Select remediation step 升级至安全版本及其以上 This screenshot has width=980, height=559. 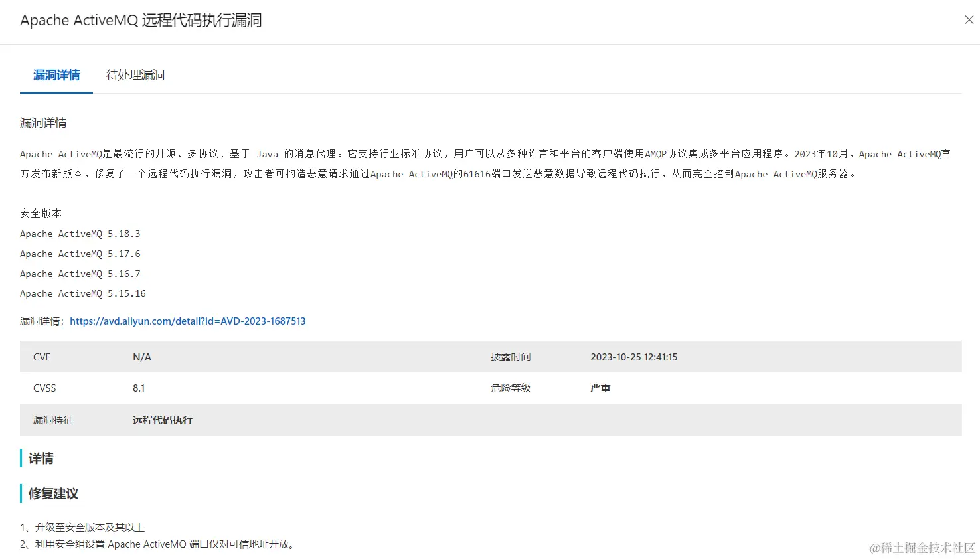[82, 527]
